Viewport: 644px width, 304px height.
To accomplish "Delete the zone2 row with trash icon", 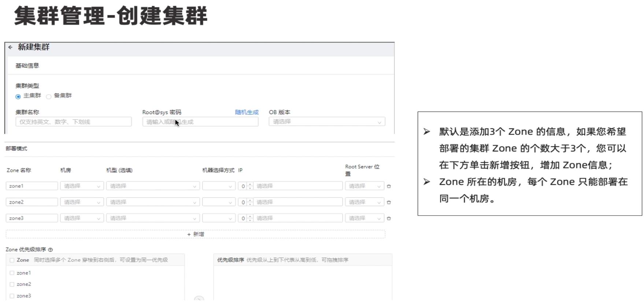I will pyautogui.click(x=389, y=202).
